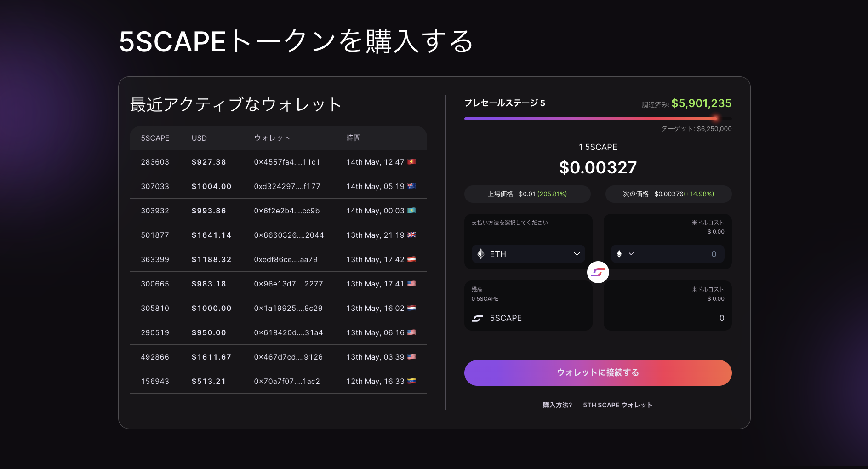Click the 5SCAPE token logo in balance box

coord(477,318)
